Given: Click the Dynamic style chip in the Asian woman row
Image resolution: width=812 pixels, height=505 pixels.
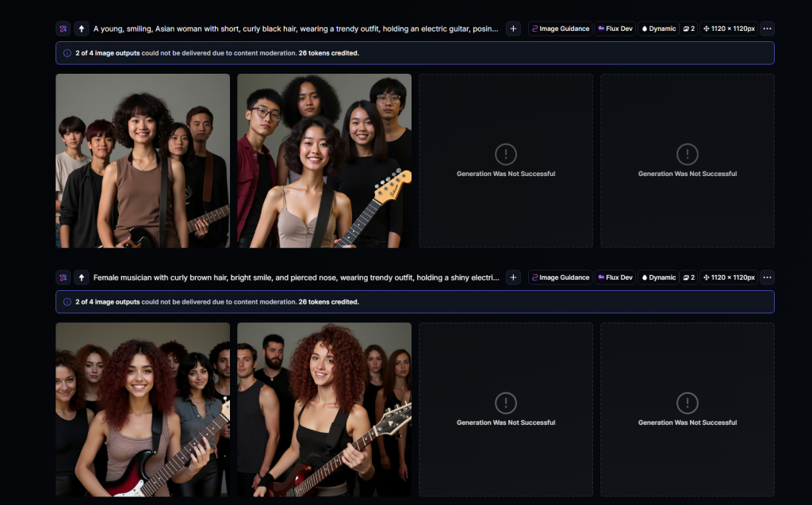Looking at the screenshot, I should [x=659, y=29].
